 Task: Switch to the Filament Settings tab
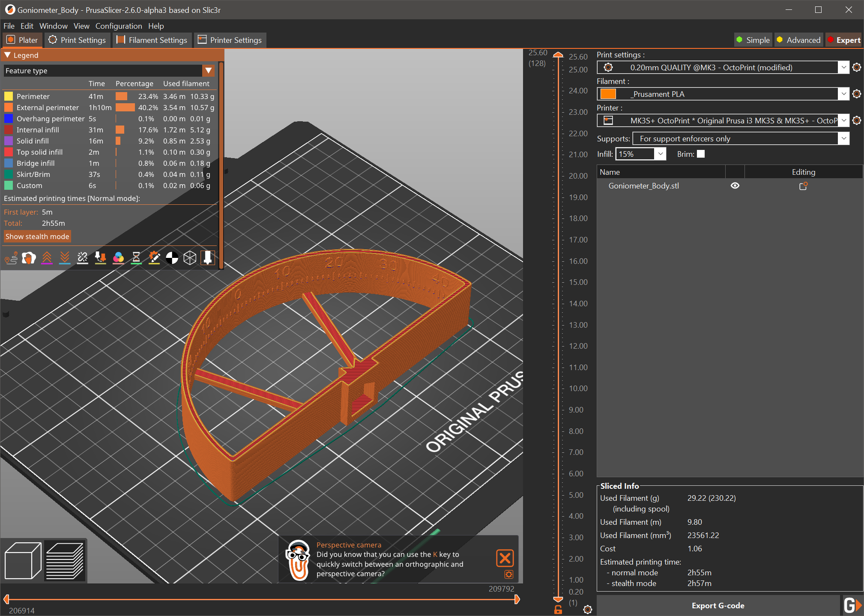152,40
